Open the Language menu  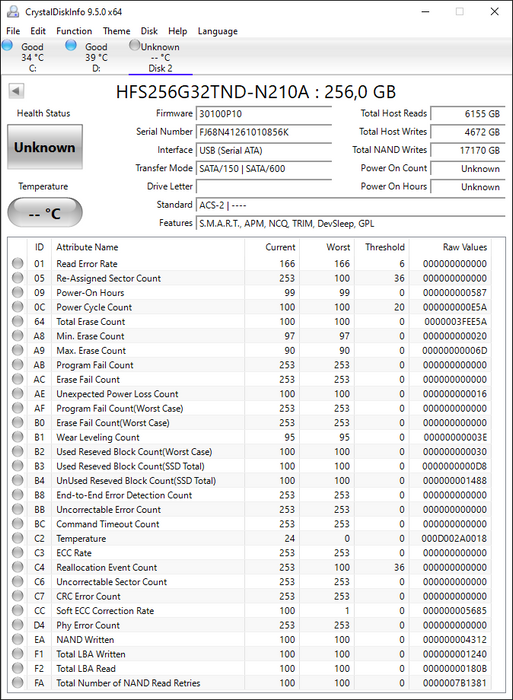click(x=217, y=31)
